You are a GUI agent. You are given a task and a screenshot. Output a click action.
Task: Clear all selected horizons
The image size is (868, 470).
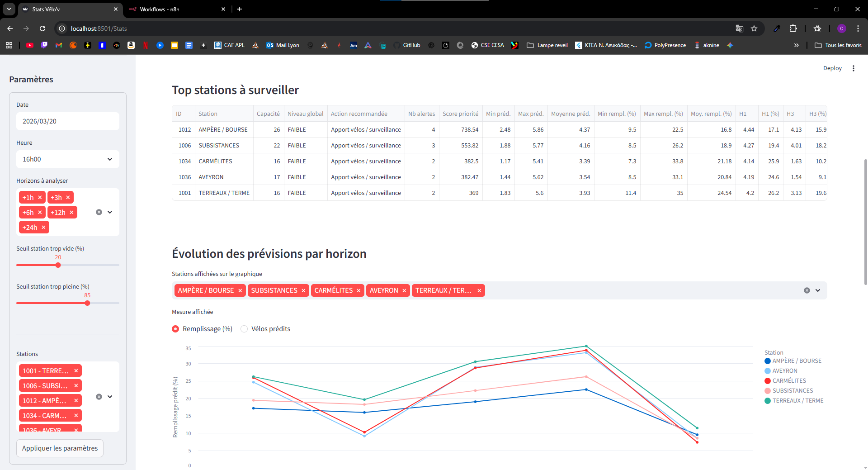click(99, 212)
